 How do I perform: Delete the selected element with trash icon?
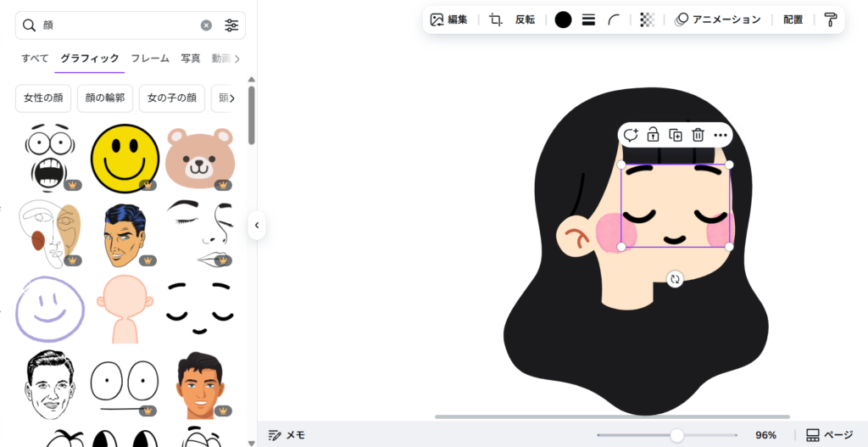(698, 135)
